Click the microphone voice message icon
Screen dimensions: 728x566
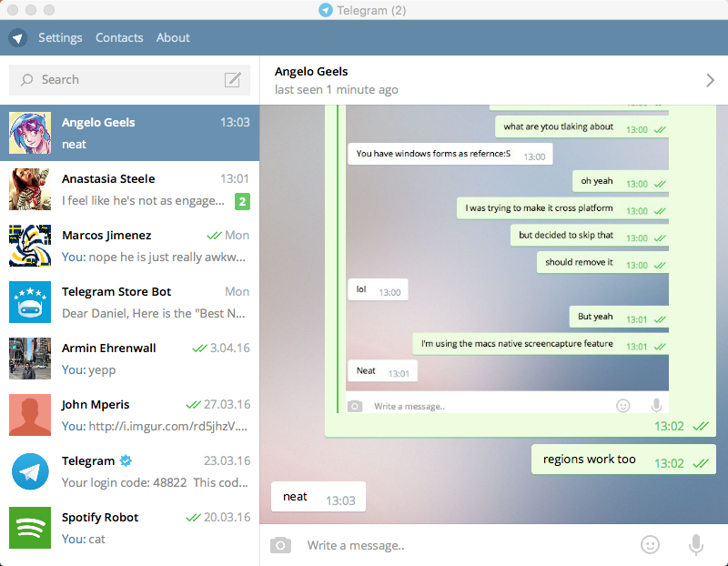696,545
